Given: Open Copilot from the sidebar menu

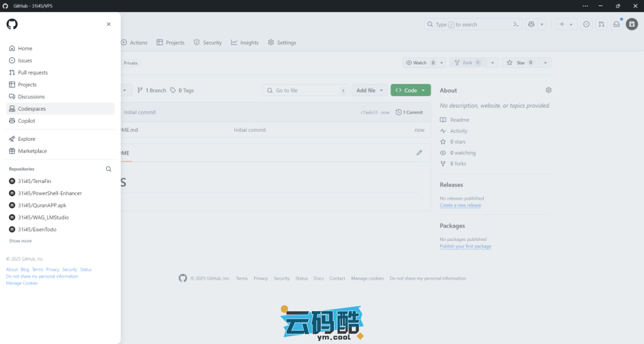Looking at the screenshot, I should coord(26,121).
